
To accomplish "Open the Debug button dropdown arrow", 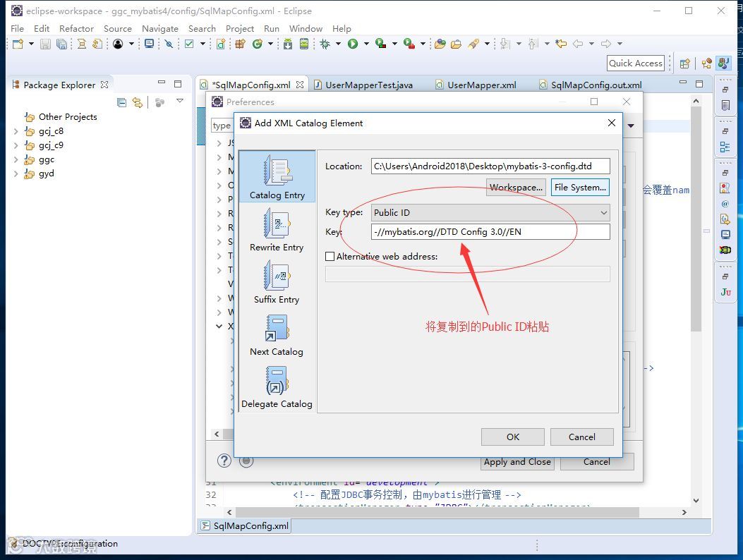I will [x=338, y=44].
